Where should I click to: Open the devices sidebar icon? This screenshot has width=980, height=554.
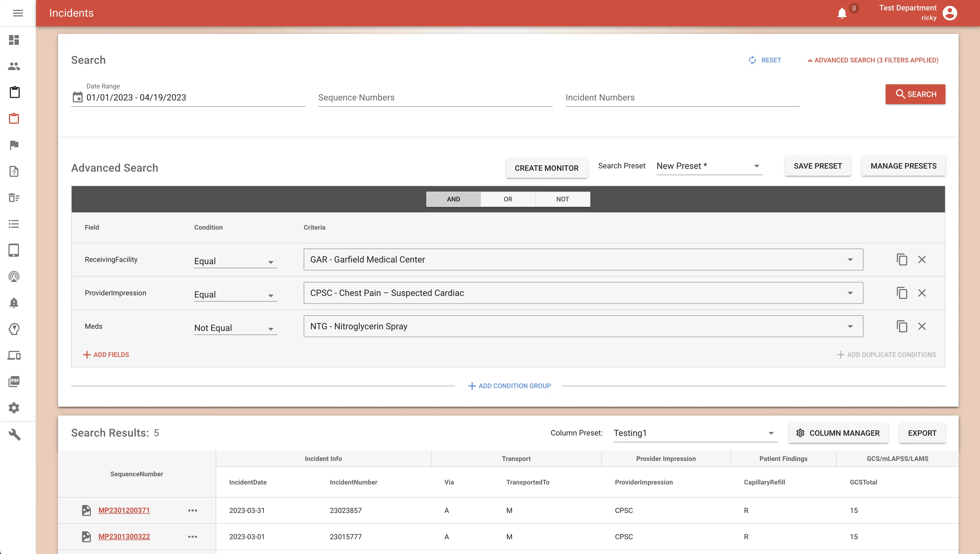click(x=14, y=355)
